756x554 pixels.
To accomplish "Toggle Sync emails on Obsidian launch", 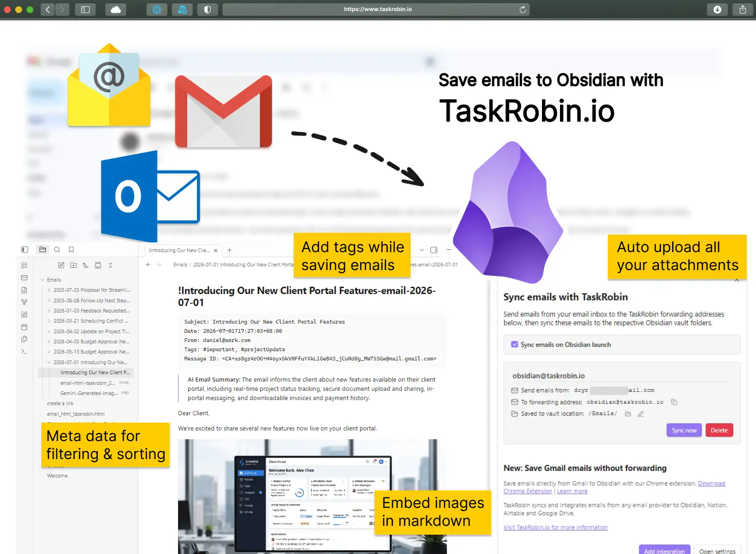I will tap(515, 345).
